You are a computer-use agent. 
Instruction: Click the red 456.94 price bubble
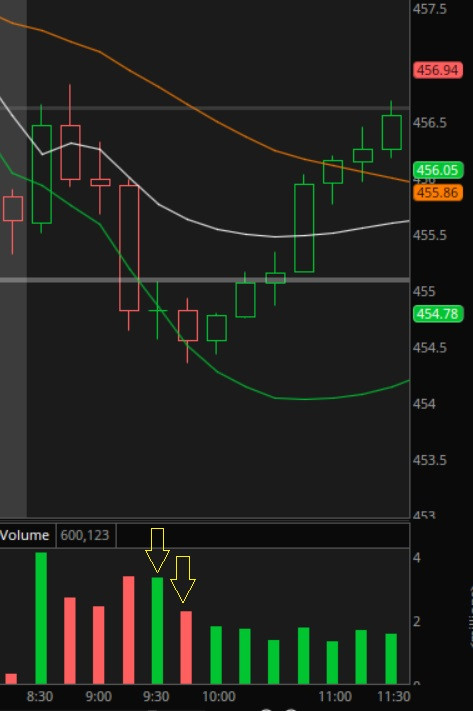(438, 70)
